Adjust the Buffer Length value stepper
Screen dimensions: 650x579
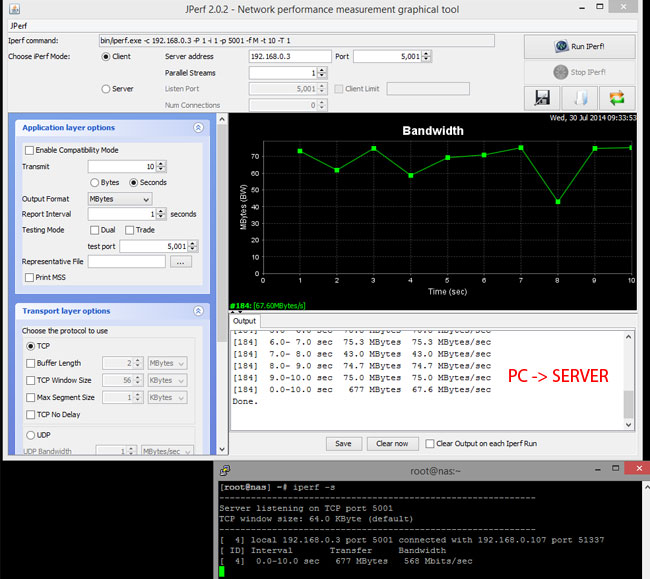click(139, 363)
